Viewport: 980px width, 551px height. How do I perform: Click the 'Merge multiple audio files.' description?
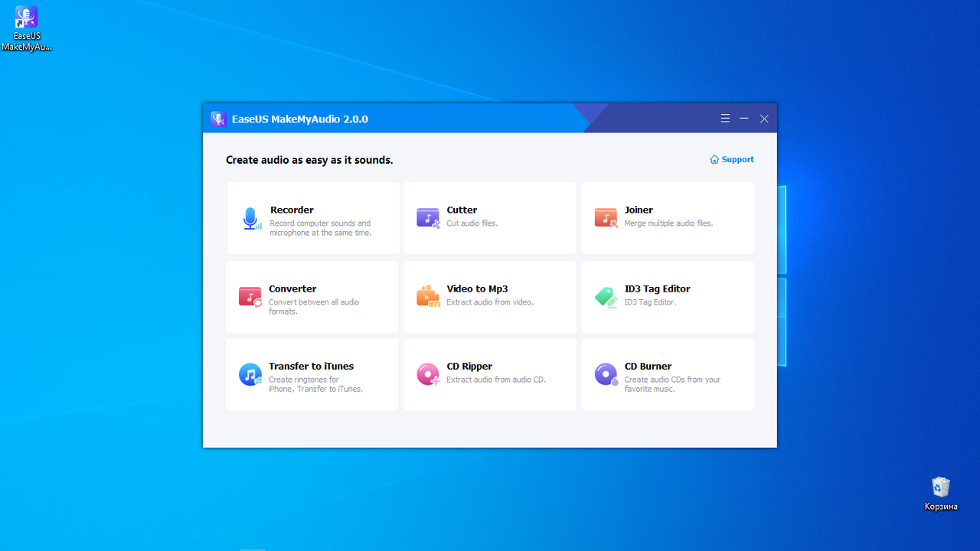pos(668,223)
